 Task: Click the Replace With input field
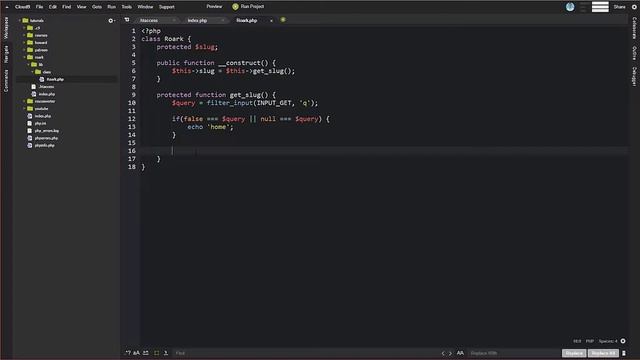click(x=514, y=353)
